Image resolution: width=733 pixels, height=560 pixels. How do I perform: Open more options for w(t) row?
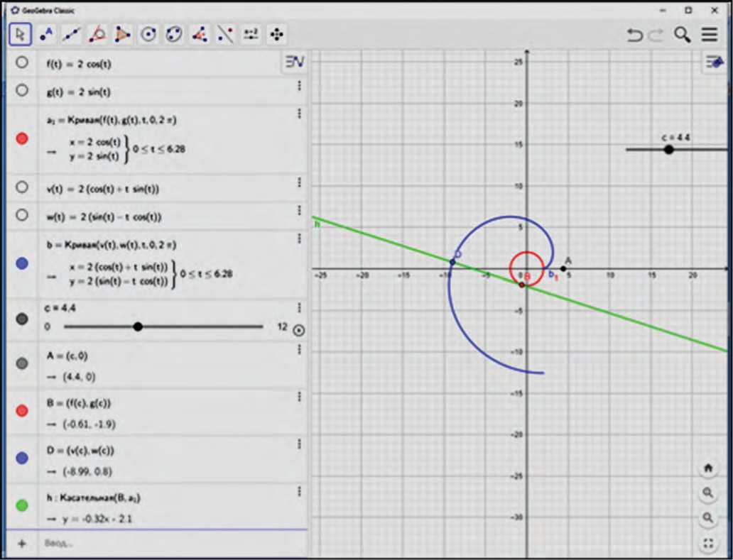299,211
